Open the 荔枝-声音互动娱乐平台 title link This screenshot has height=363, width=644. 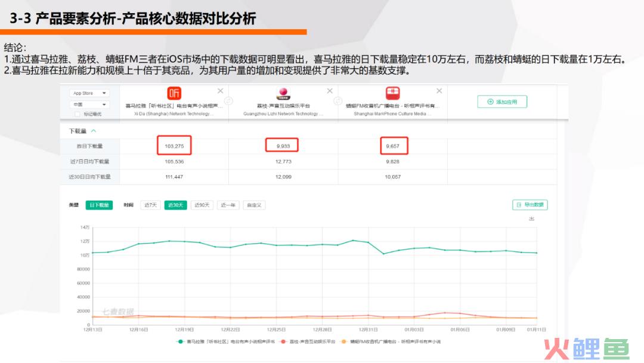[283, 106]
